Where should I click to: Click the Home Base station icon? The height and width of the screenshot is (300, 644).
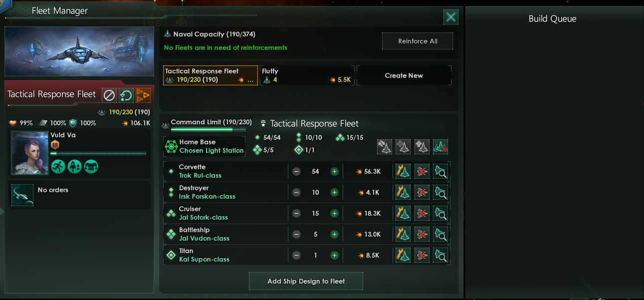tap(171, 147)
